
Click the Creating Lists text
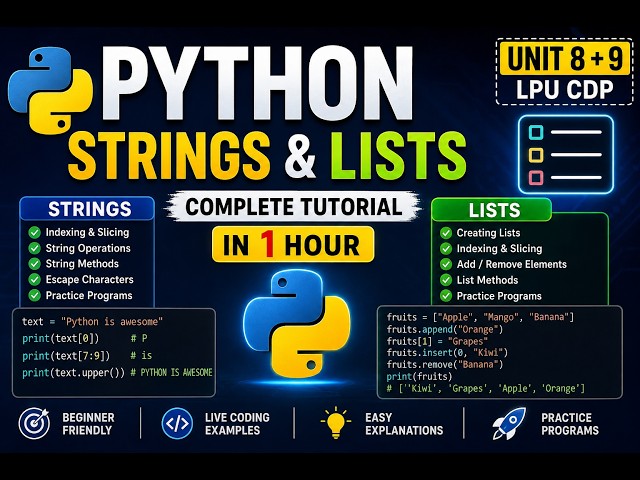point(488,233)
